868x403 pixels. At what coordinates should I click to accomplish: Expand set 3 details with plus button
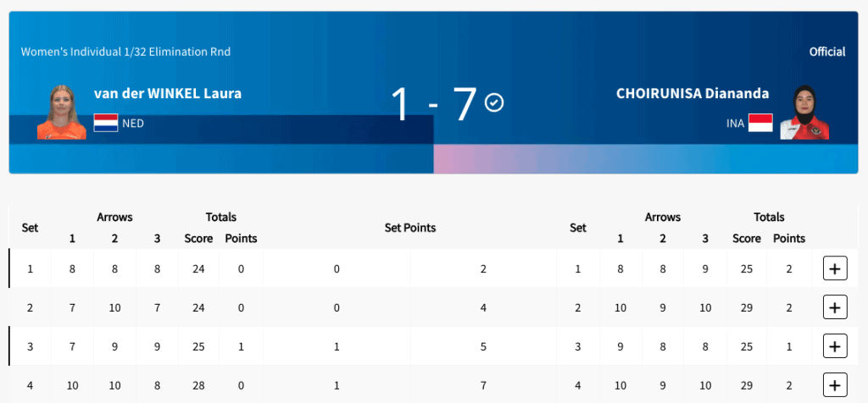[x=835, y=346]
